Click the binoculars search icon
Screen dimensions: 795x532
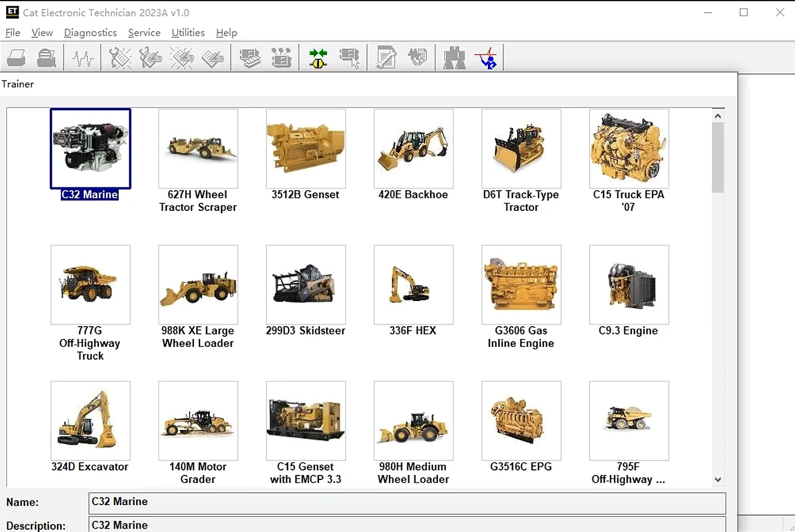click(454, 58)
